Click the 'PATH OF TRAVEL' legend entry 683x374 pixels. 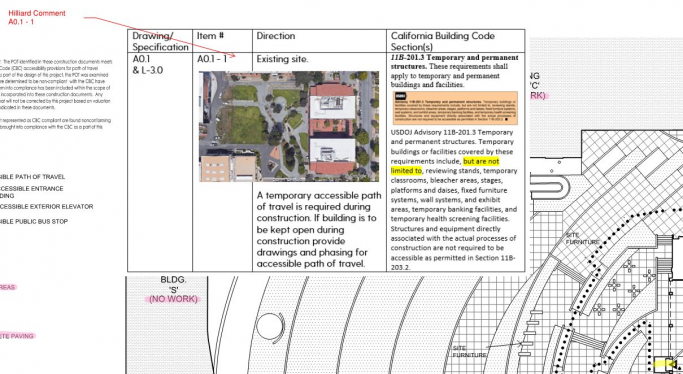point(32,177)
